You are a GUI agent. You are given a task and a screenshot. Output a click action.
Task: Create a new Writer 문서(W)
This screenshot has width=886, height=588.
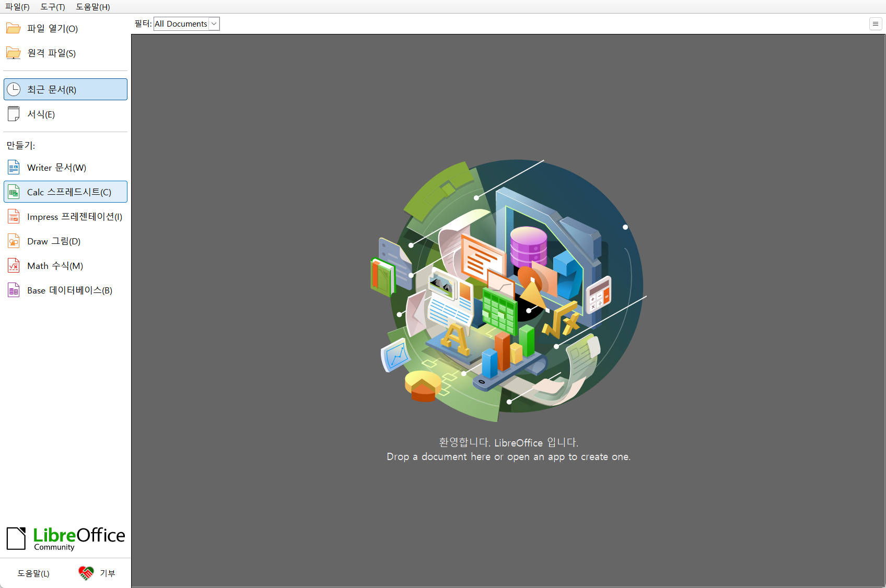click(x=65, y=167)
